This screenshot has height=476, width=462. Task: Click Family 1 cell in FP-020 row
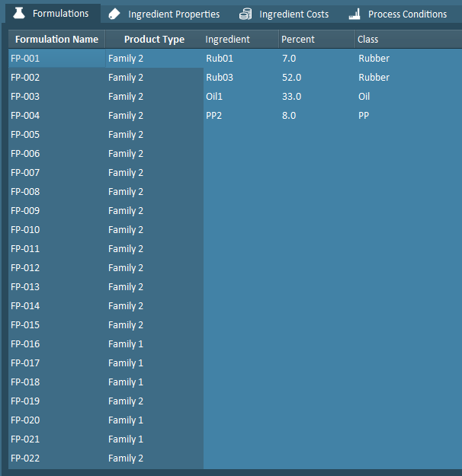[x=126, y=420]
